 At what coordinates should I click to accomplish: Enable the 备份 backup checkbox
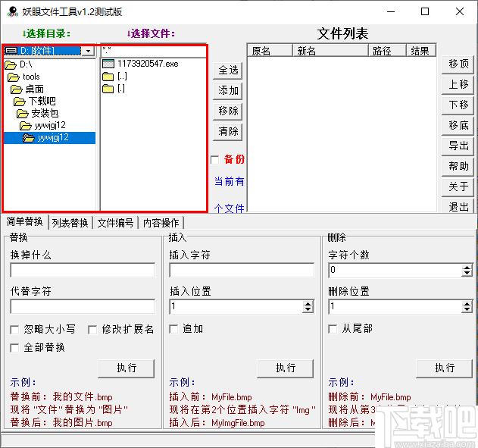[x=214, y=160]
